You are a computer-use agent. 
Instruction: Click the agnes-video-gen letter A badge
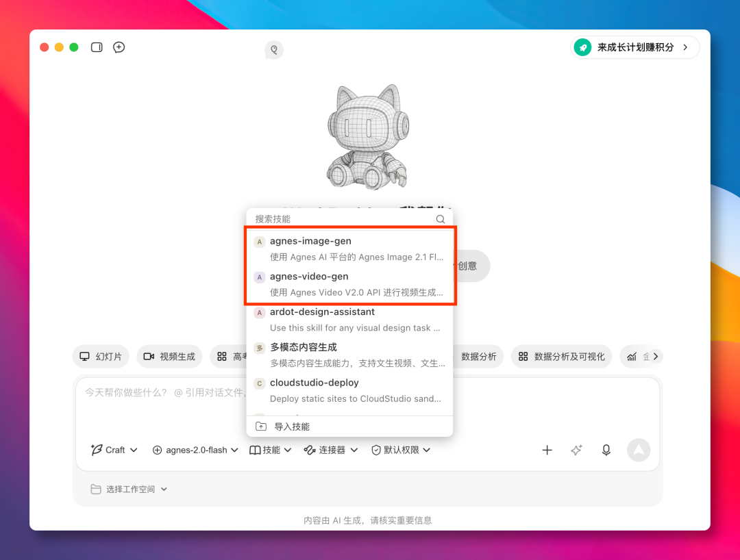259,277
